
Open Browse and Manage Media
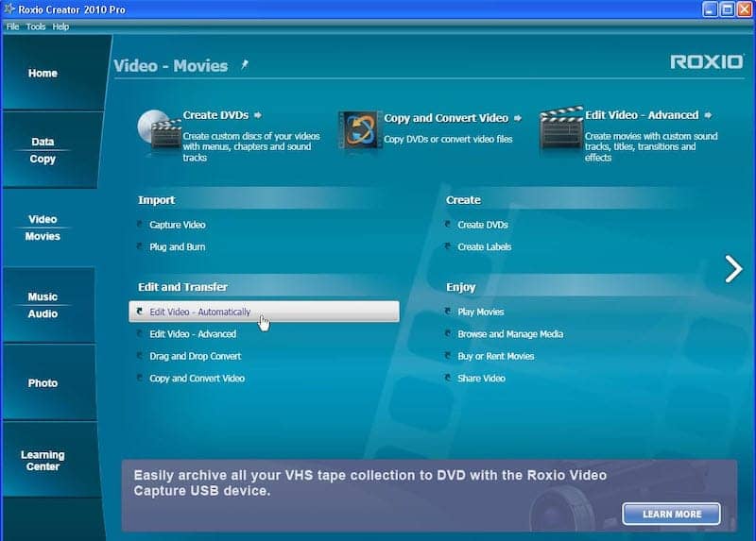click(510, 334)
